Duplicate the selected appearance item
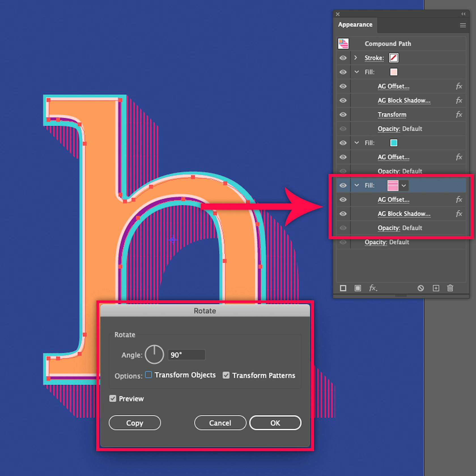This screenshot has height=476, width=476. pos(436,288)
